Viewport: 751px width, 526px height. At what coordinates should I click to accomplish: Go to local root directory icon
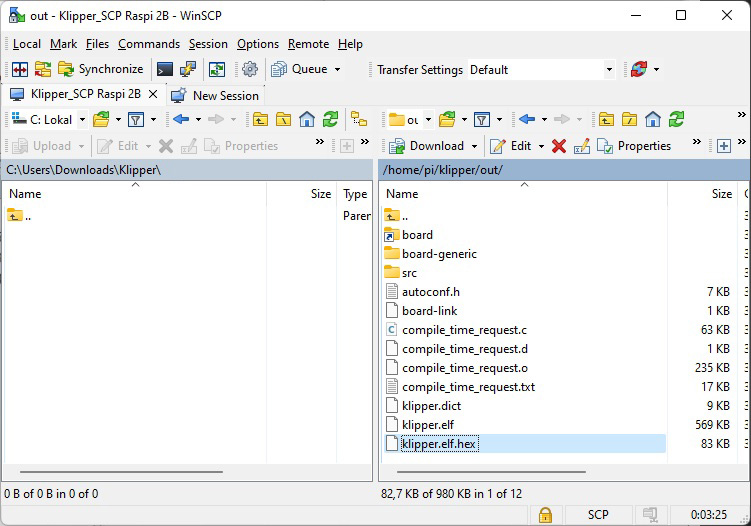click(x=284, y=119)
